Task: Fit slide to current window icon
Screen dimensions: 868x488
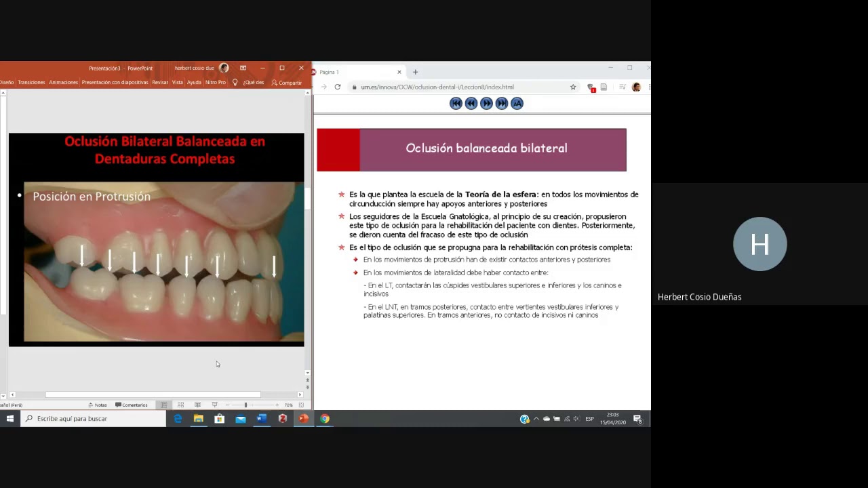Action: pyautogui.click(x=301, y=405)
